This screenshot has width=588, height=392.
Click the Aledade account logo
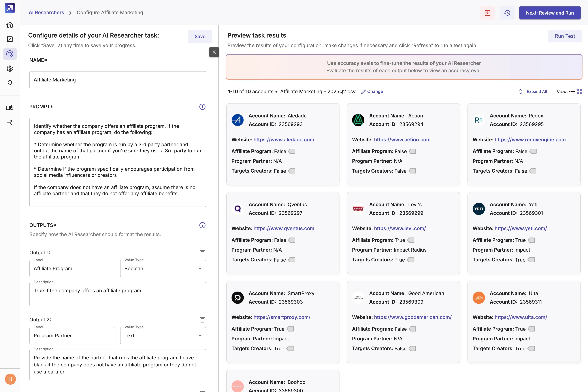[x=237, y=120]
